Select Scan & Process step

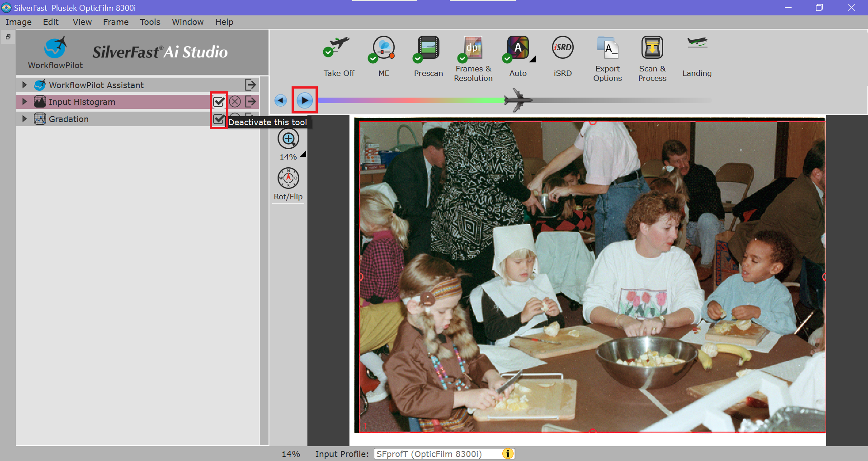(652, 47)
